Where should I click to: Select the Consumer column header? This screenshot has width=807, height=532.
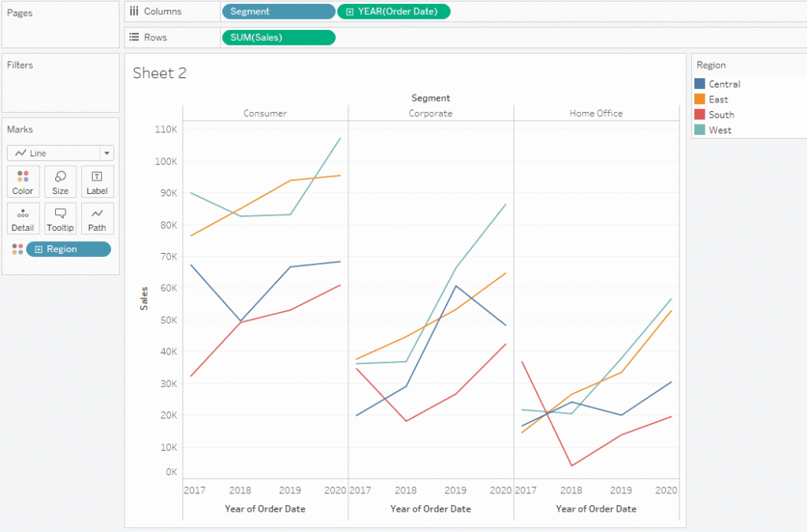click(x=265, y=113)
